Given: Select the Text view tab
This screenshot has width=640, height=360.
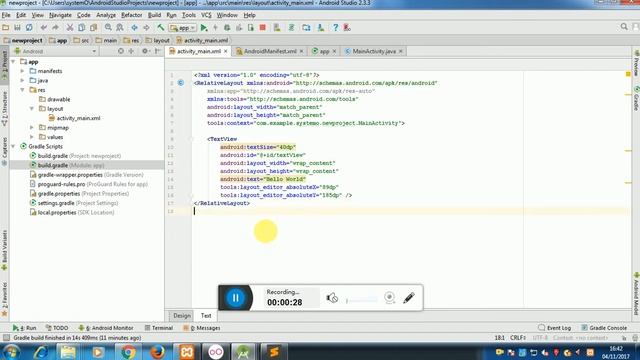Looking at the screenshot, I should [x=206, y=316].
